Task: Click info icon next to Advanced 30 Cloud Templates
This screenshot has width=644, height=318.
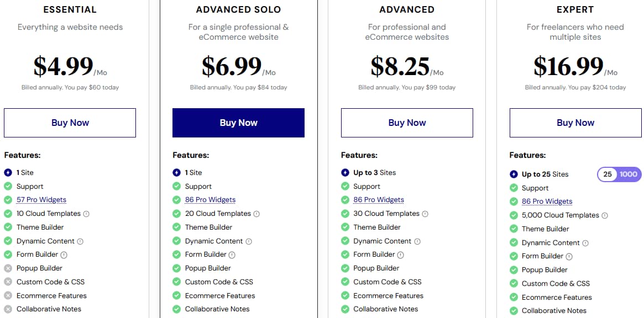Action: (425, 214)
